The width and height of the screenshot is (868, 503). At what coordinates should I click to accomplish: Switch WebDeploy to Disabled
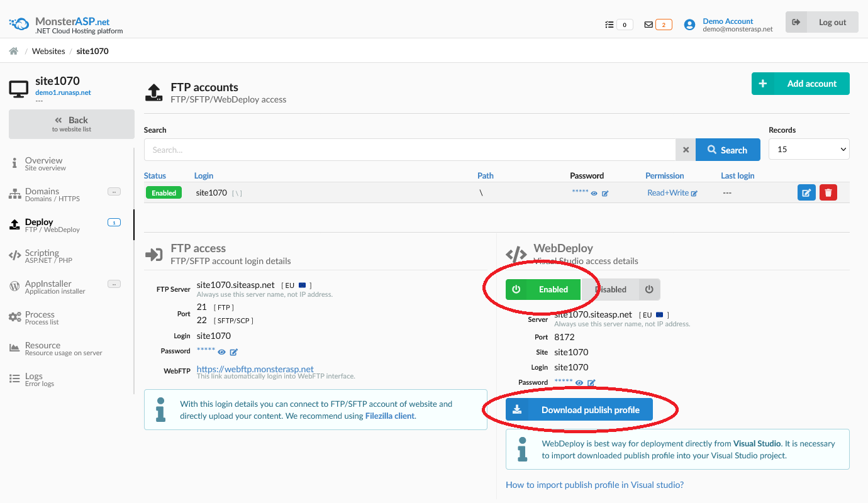(621, 290)
